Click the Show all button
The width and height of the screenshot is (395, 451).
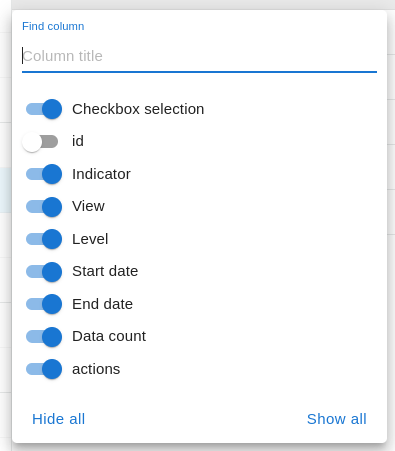[x=337, y=419]
